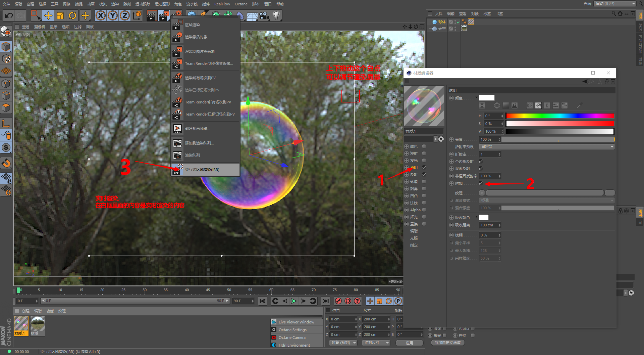This screenshot has width=644, height=355.
Task: Expand the 颜色 disclosure triangle
Action: click(x=476, y=97)
